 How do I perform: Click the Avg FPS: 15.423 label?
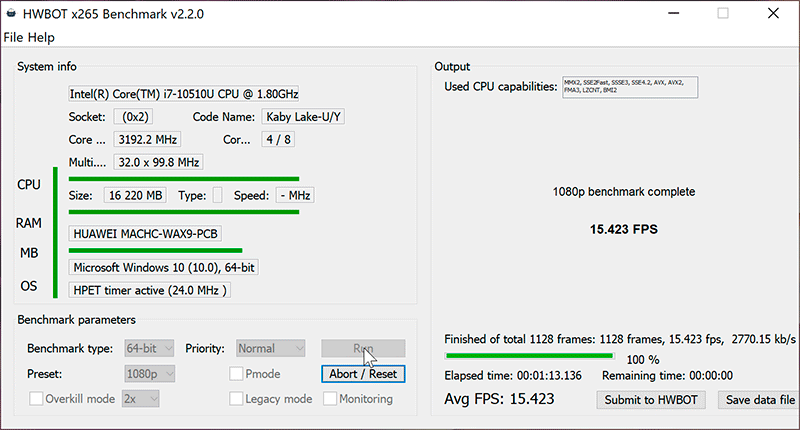(499, 399)
